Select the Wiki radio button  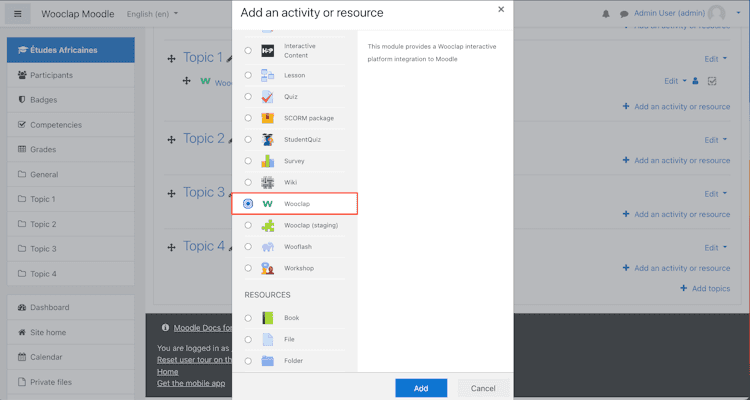[x=248, y=182]
